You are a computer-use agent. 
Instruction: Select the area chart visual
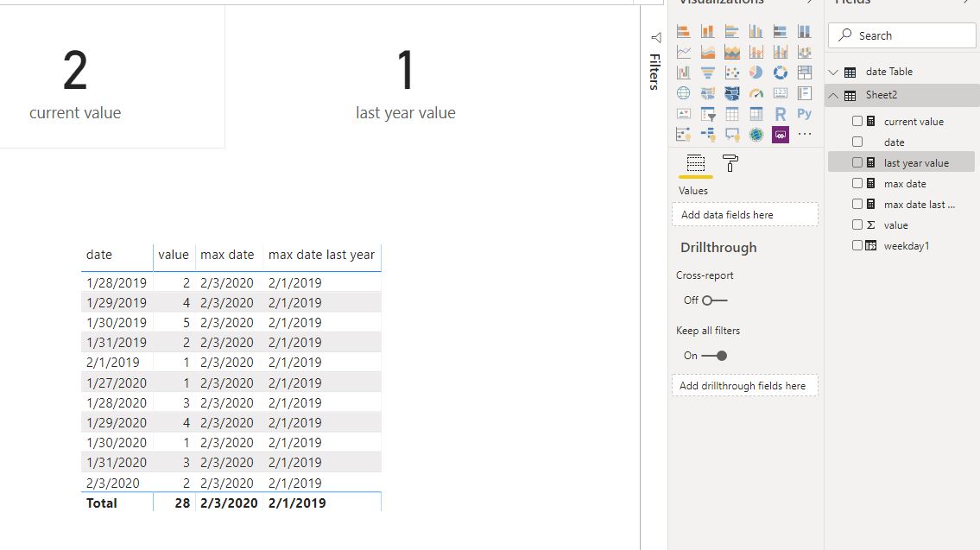[707, 52]
